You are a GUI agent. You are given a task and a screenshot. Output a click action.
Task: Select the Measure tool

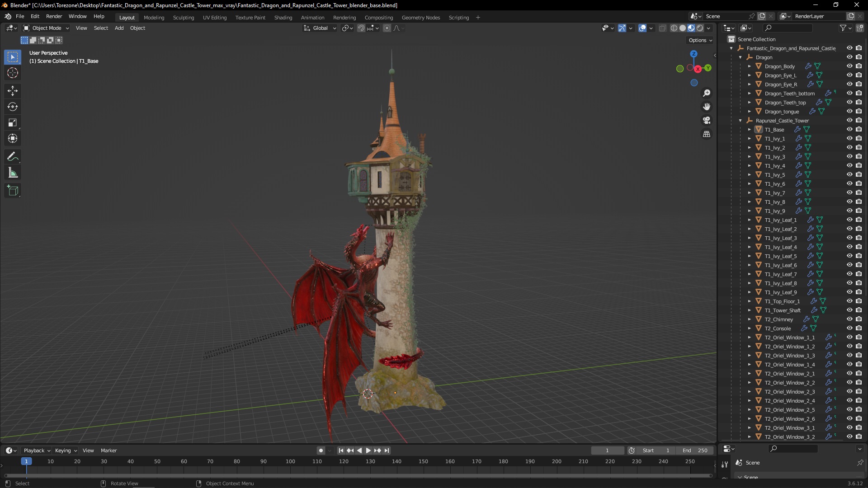click(13, 173)
